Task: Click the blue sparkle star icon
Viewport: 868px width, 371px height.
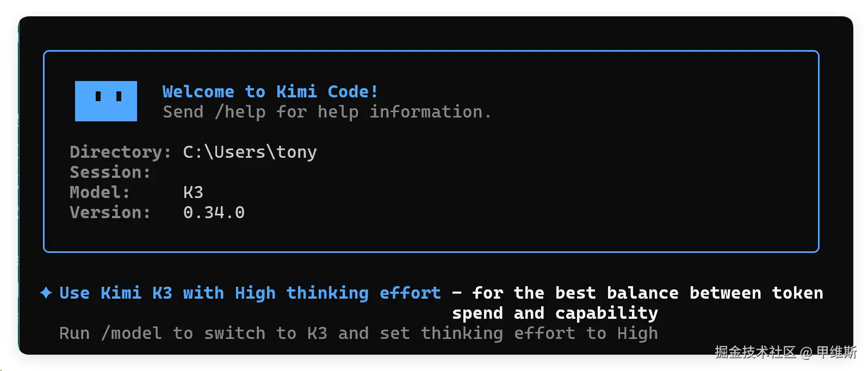Action: 46,293
